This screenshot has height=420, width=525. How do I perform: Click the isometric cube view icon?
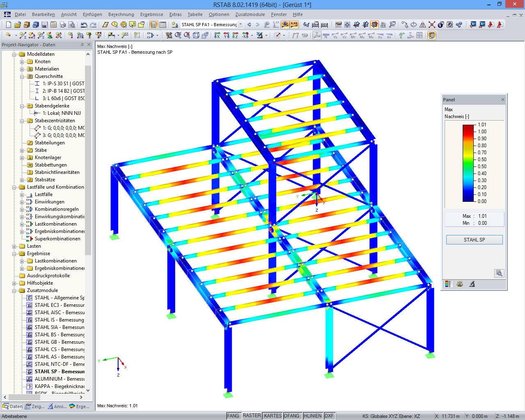point(196,35)
